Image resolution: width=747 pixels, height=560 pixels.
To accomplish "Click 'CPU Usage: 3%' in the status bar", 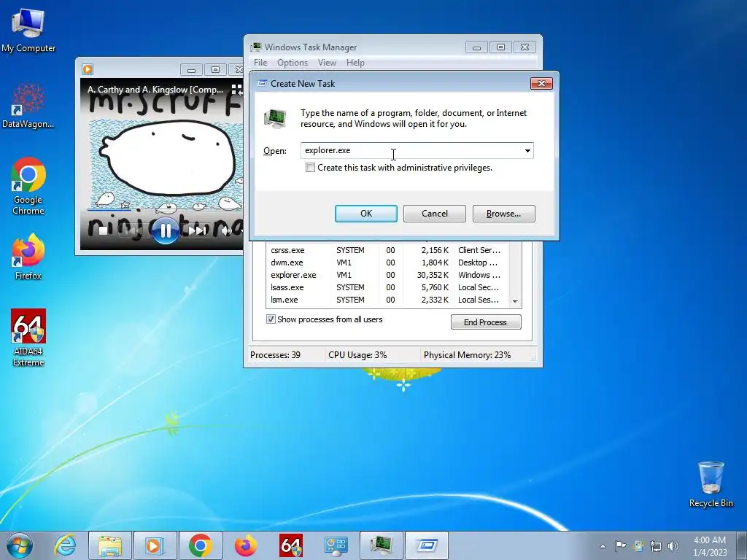I will [x=357, y=355].
